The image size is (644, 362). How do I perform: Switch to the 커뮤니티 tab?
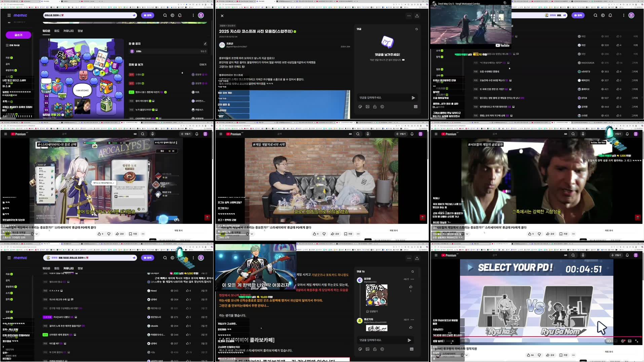point(69,31)
